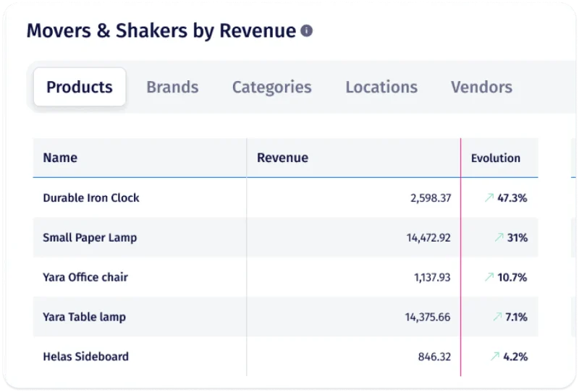579x392 pixels.
Task: Switch to the Locations tab
Action: coord(381,87)
